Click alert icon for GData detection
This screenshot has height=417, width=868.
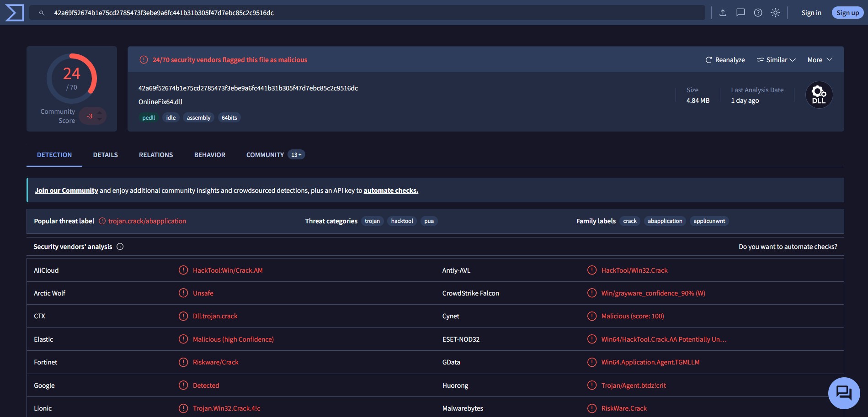(592, 362)
